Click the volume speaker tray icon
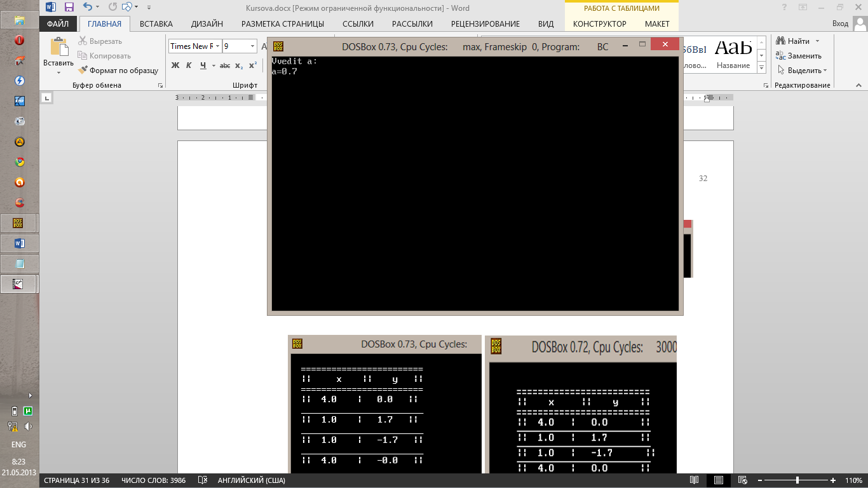Image resolution: width=868 pixels, height=488 pixels. click(x=28, y=426)
